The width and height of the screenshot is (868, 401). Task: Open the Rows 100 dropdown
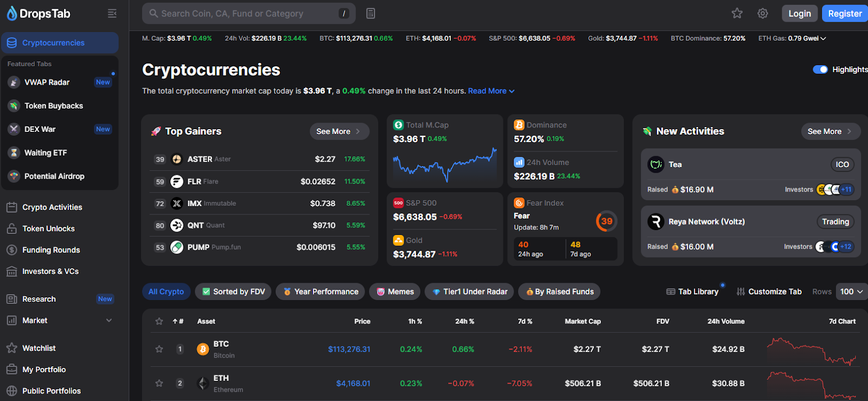851,291
